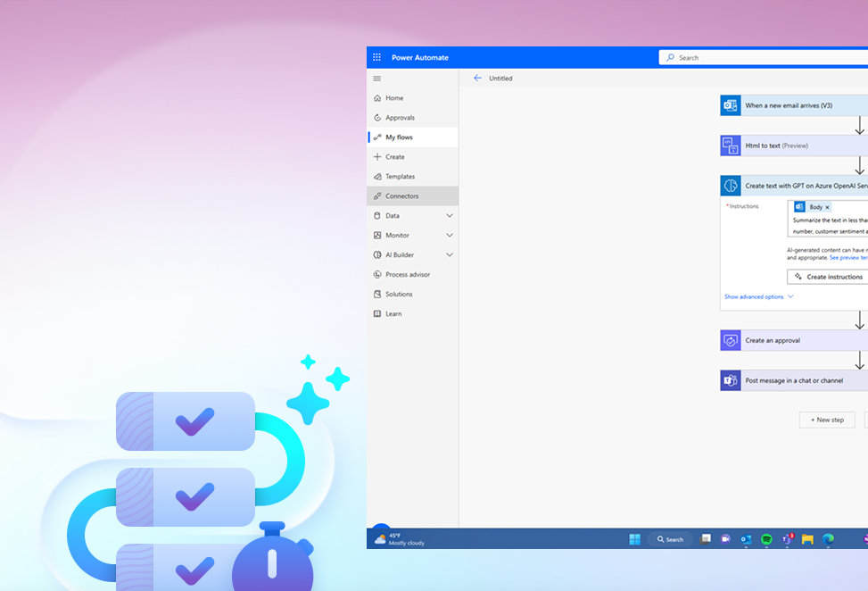Expand the When a new email arrives step

point(794,105)
